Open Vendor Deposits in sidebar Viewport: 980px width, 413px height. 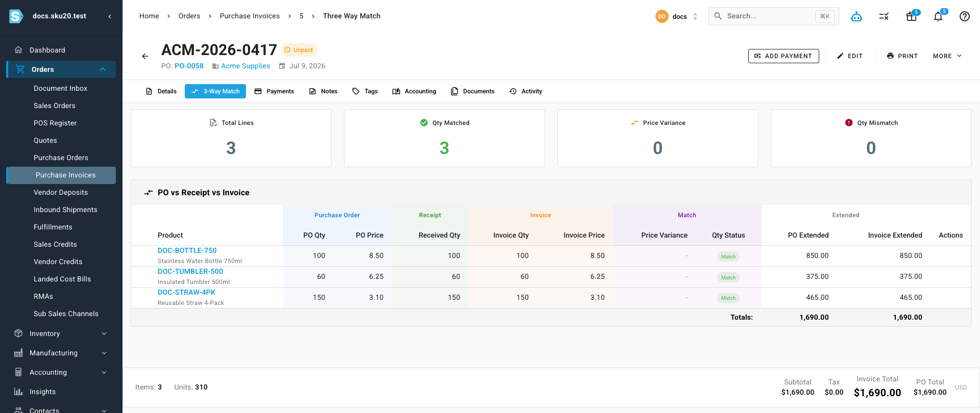pos(61,192)
